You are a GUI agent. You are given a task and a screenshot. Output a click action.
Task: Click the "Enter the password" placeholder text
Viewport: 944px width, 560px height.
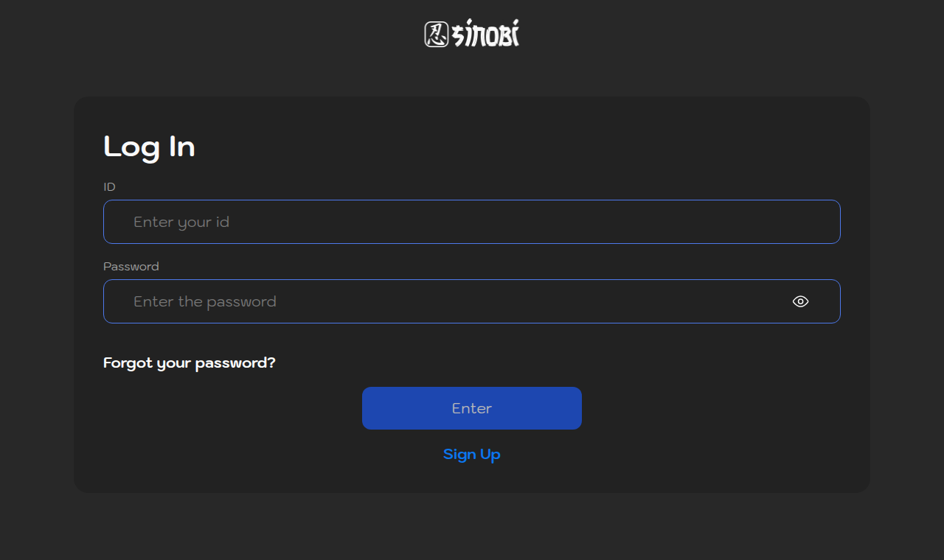(205, 301)
